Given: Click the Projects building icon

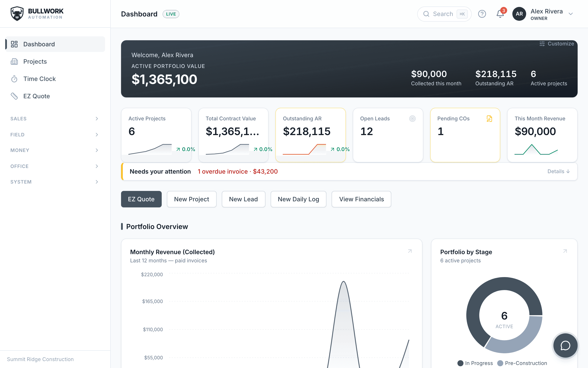Looking at the screenshot, I should coord(14,61).
